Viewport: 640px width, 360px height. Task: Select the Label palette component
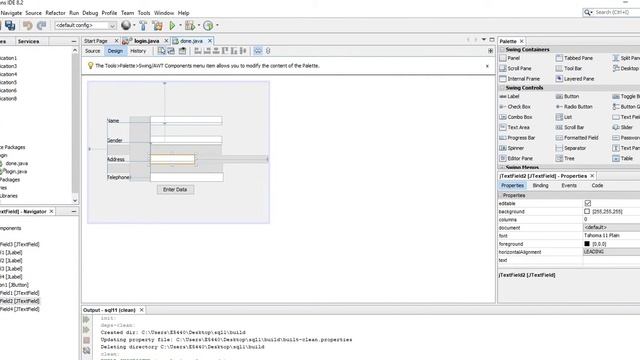509,96
